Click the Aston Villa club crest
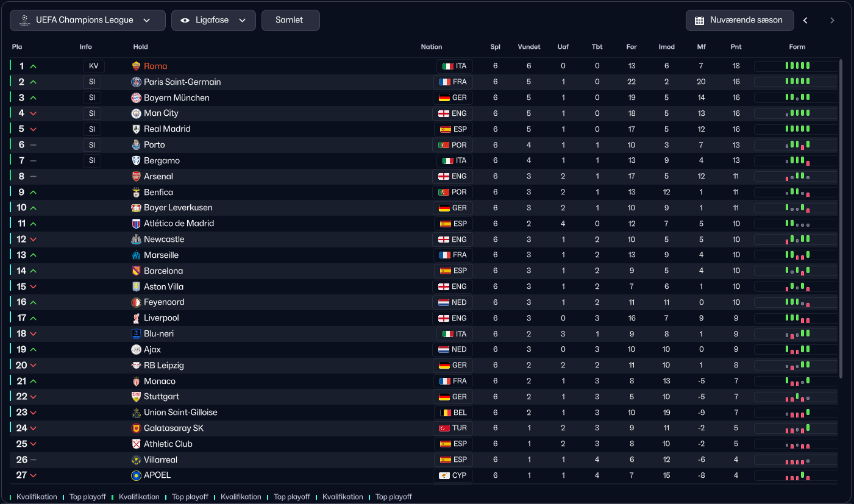The width and height of the screenshot is (854, 504). tap(137, 286)
